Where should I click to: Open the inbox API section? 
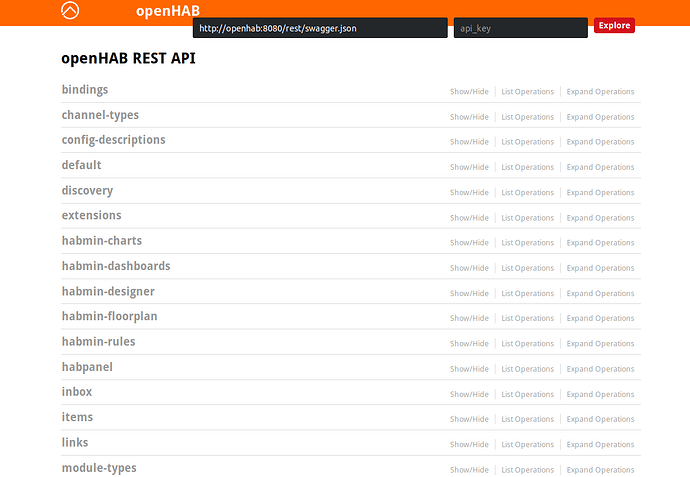(x=77, y=392)
